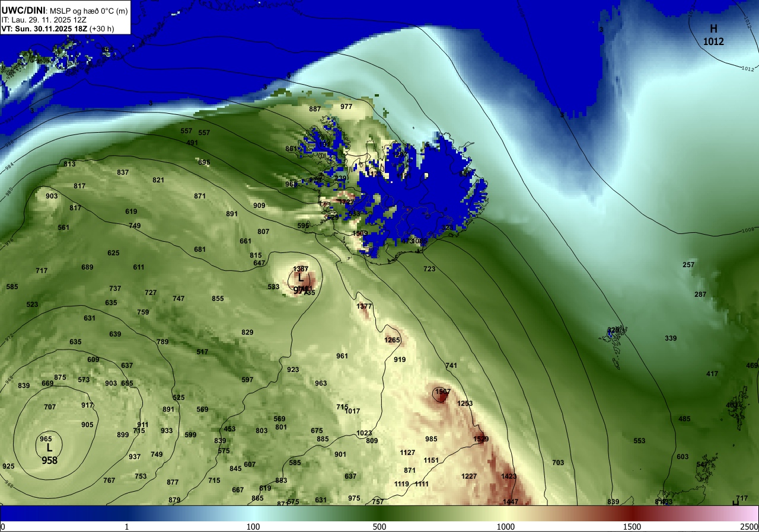759x532 pixels.
Task: Click the '257' height label
Action: 688,265
